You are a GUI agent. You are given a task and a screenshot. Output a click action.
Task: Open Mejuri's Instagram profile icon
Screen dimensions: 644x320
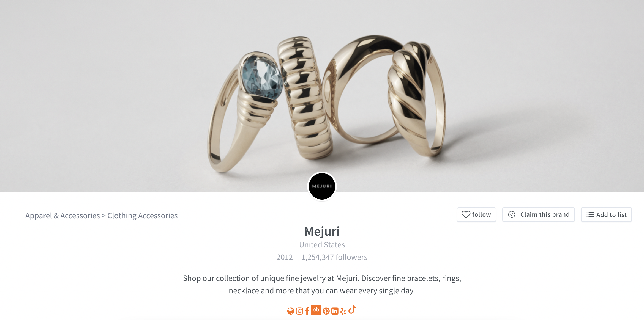(x=299, y=311)
